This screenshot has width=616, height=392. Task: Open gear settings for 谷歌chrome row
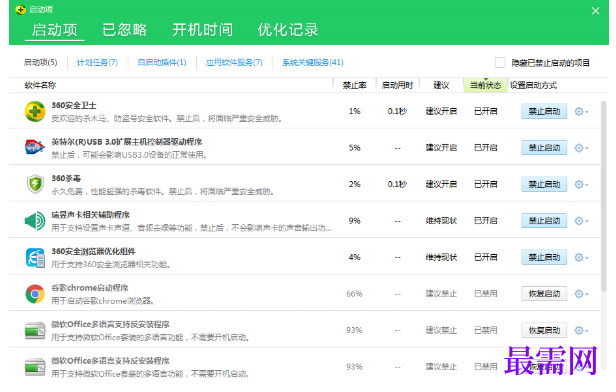click(581, 294)
